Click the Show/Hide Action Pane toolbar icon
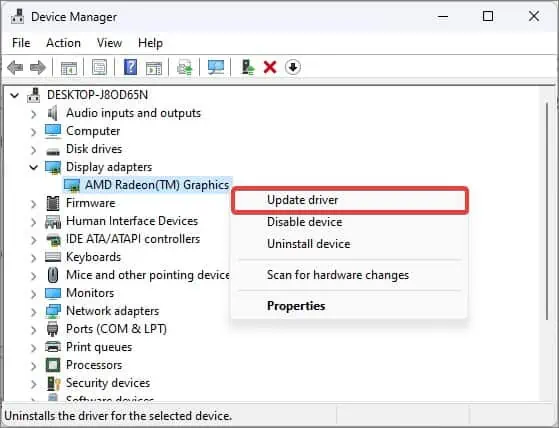This screenshot has width=559, height=428. click(x=154, y=68)
